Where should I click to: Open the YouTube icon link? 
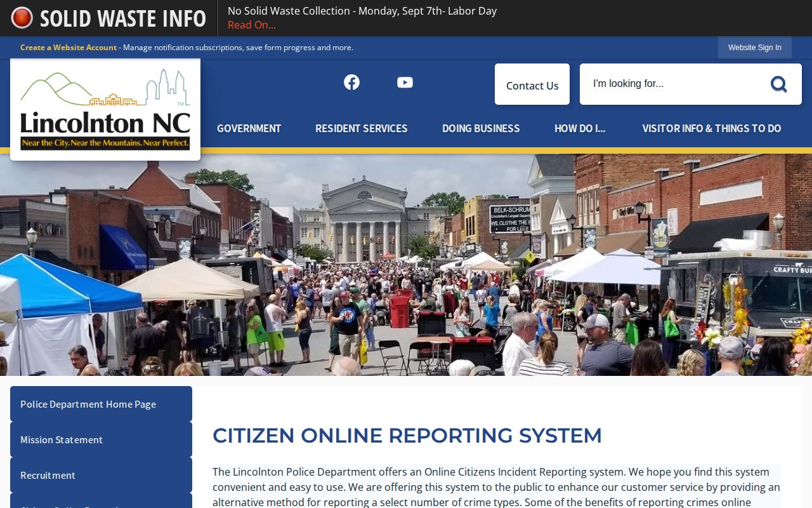coord(405,82)
